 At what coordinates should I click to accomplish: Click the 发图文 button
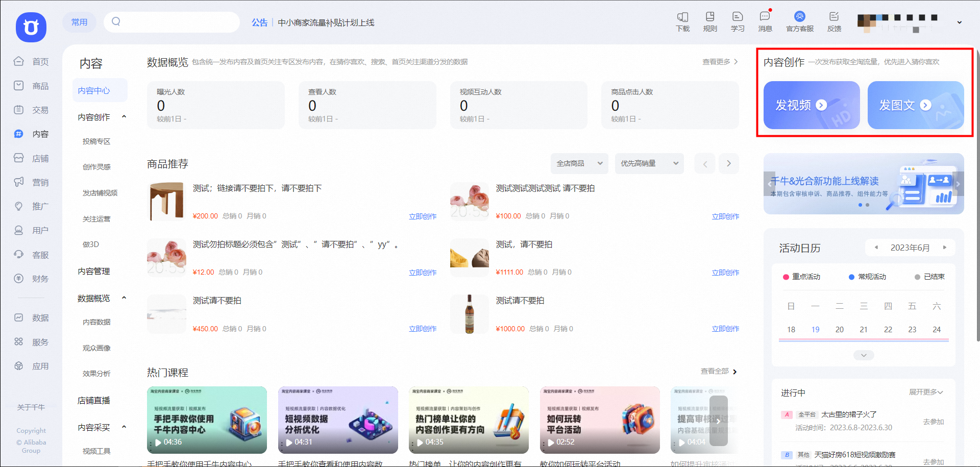pos(916,105)
